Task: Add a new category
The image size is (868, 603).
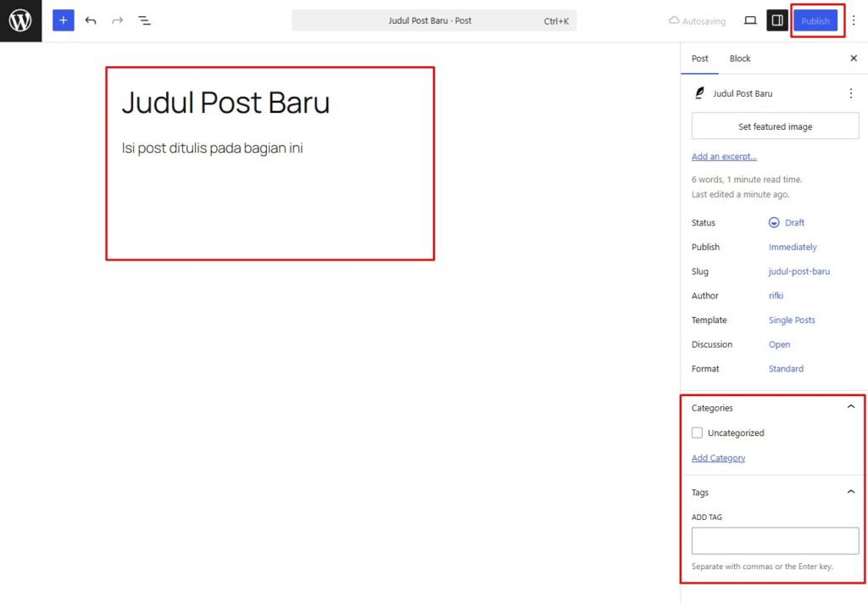Action: point(718,458)
